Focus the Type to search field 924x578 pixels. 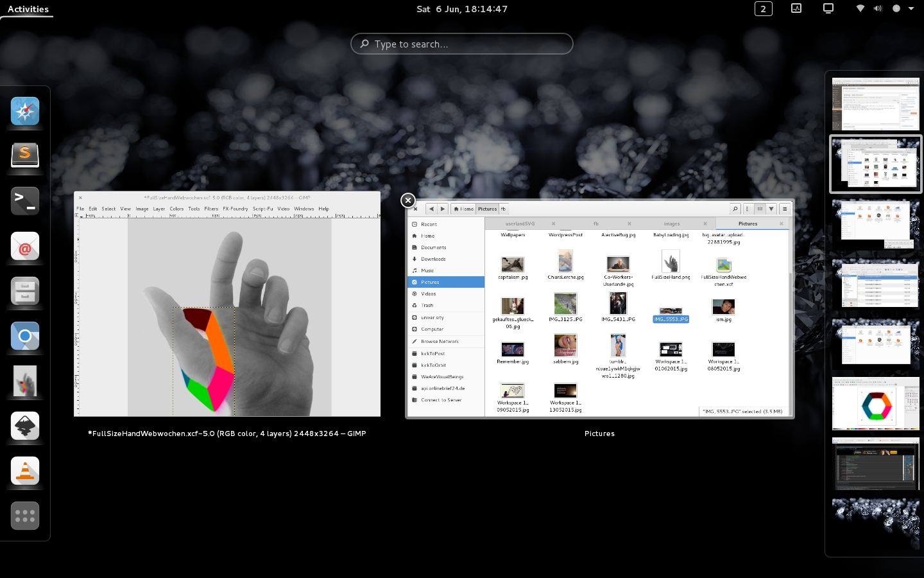(x=462, y=44)
